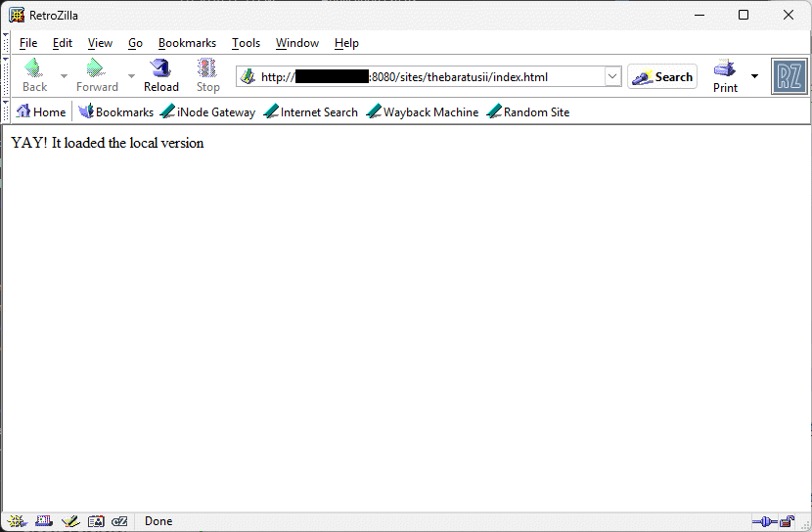Open Bookmarks folder in personal toolbar
The height and width of the screenshot is (532, 812).
[116, 111]
